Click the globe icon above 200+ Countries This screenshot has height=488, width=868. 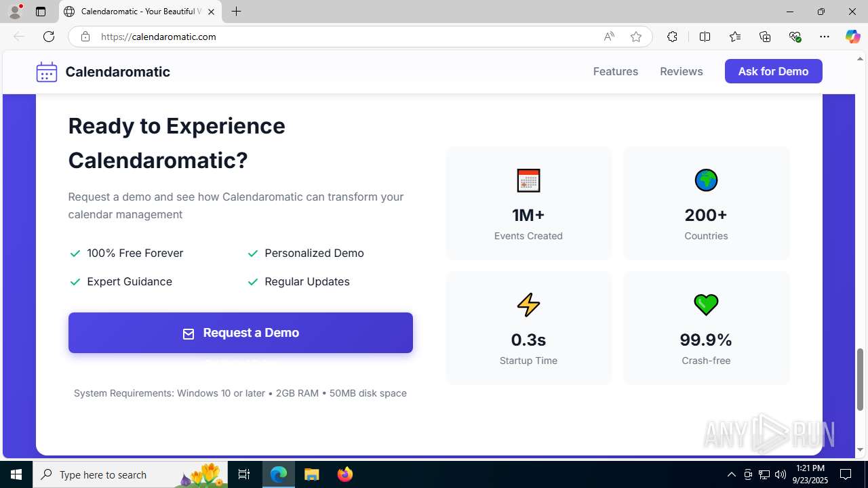[x=706, y=180]
